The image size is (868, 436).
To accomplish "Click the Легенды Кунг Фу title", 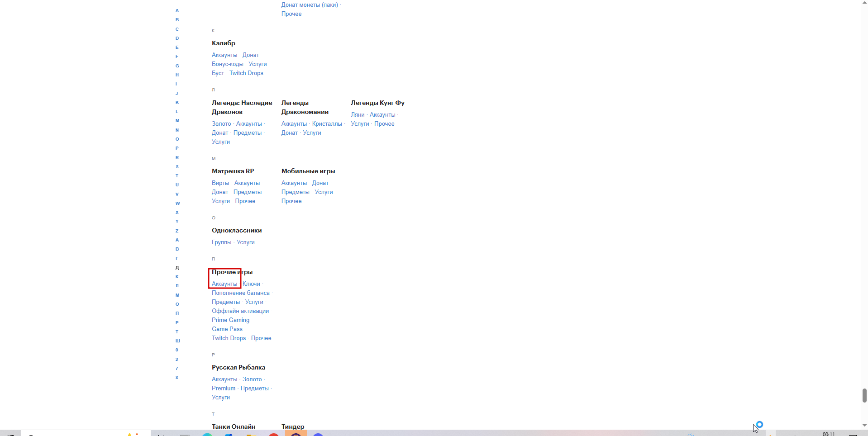I will coord(378,103).
